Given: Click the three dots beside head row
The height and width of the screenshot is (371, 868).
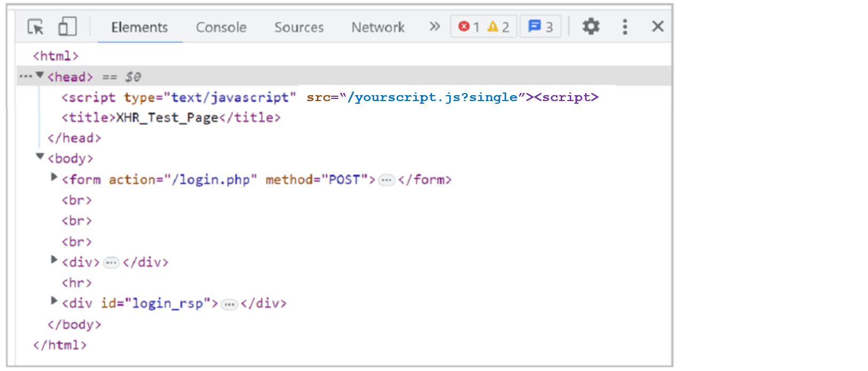Looking at the screenshot, I should coord(25,76).
